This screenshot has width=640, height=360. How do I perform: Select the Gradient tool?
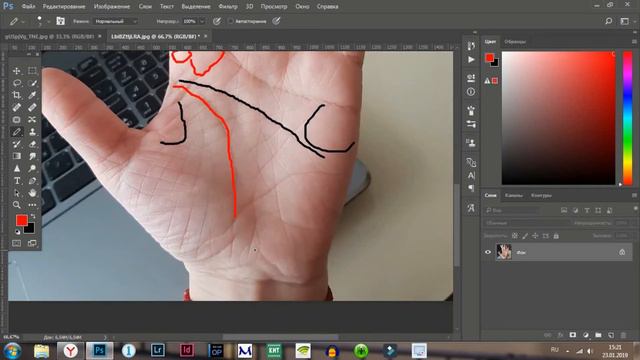[x=17, y=156]
